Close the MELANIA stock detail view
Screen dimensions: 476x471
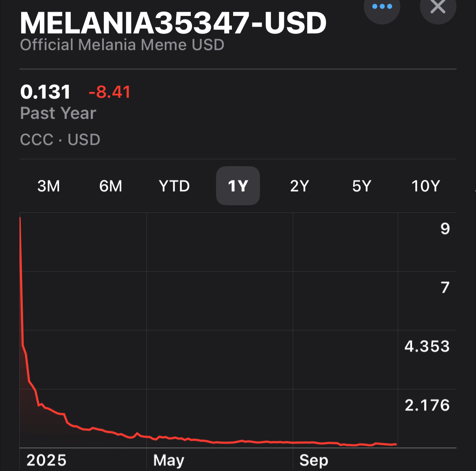click(x=438, y=7)
